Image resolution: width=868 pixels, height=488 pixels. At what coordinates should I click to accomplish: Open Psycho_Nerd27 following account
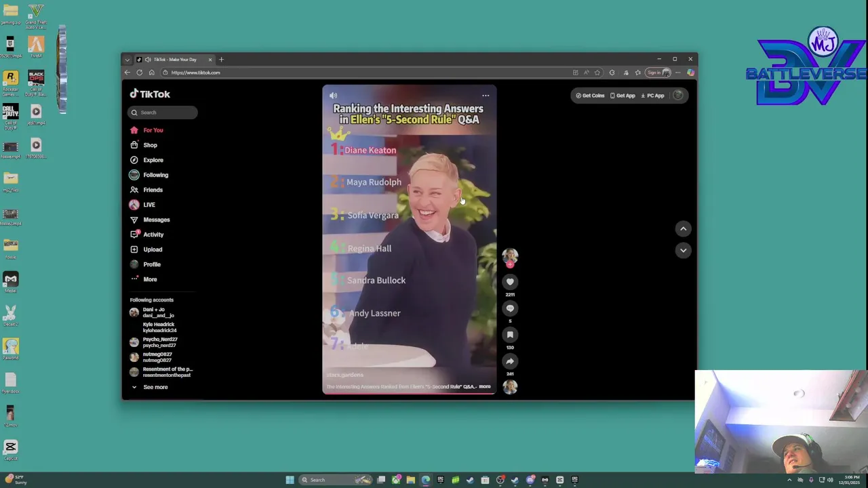[x=154, y=342]
